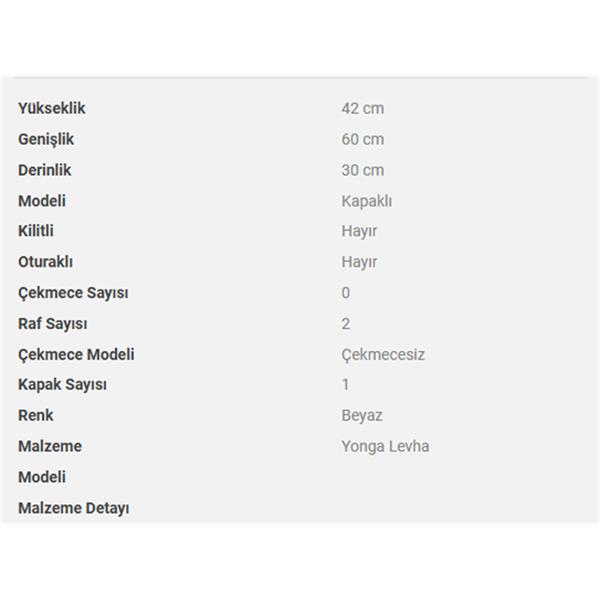Click the Malzeme Detayı label
This screenshot has width=600, height=600.
pos(73,509)
